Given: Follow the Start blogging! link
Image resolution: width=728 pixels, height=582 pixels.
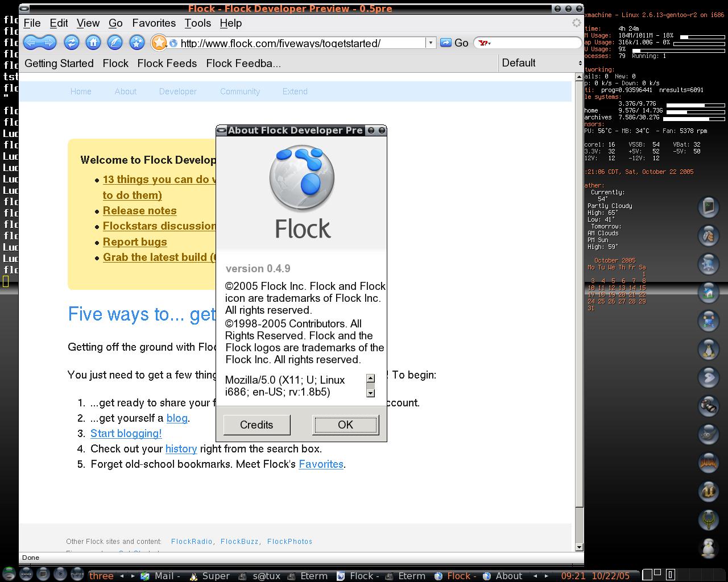Looking at the screenshot, I should click(x=126, y=434).
